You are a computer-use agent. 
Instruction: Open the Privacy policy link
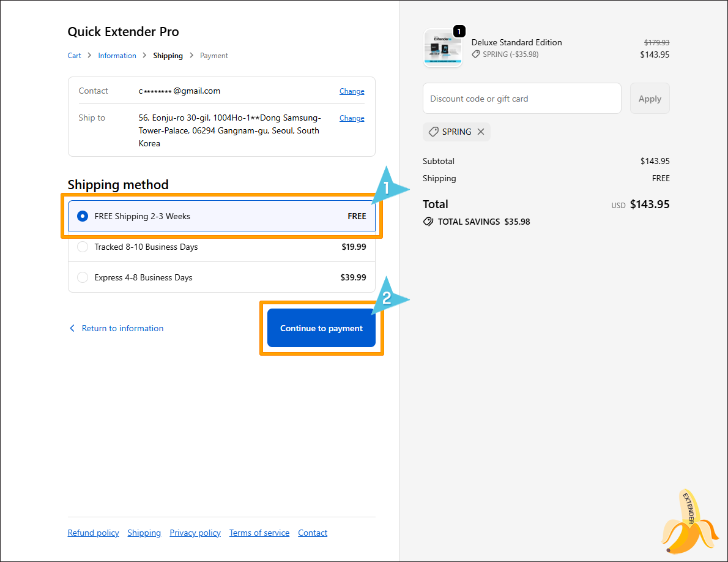(195, 533)
